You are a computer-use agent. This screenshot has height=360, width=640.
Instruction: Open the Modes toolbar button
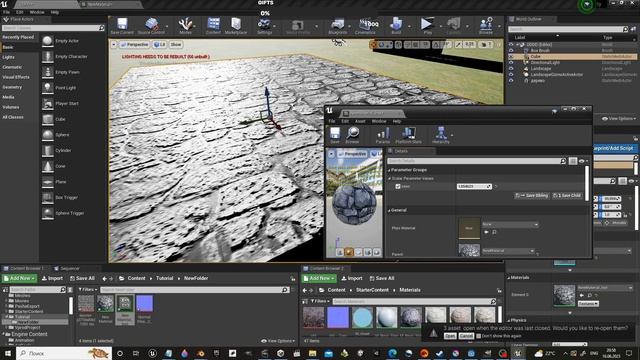tap(185, 26)
